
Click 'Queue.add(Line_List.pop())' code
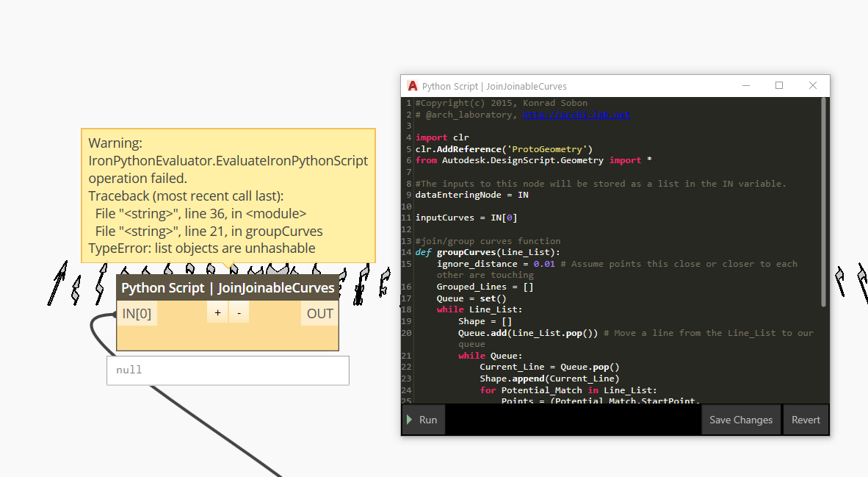coord(528,333)
